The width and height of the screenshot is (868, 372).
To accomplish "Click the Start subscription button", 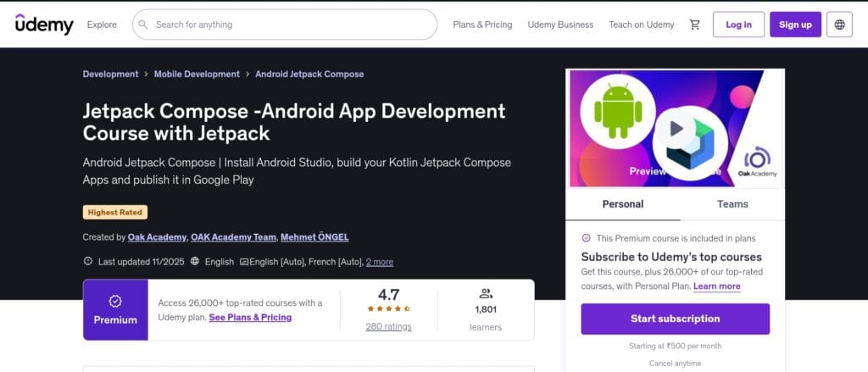I will [675, 319].
